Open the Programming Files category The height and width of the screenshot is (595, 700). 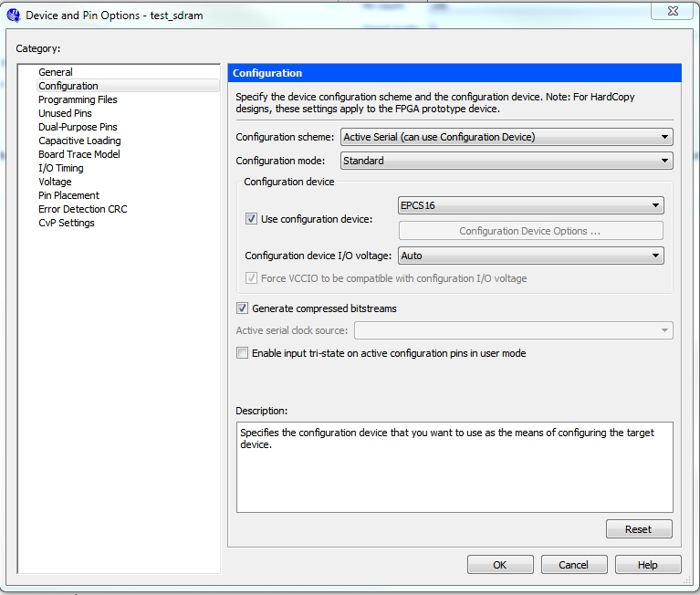click(78, 99)
